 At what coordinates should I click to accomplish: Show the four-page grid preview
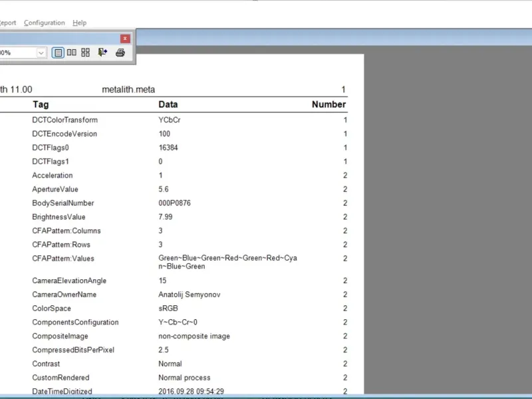click(86, 53)
